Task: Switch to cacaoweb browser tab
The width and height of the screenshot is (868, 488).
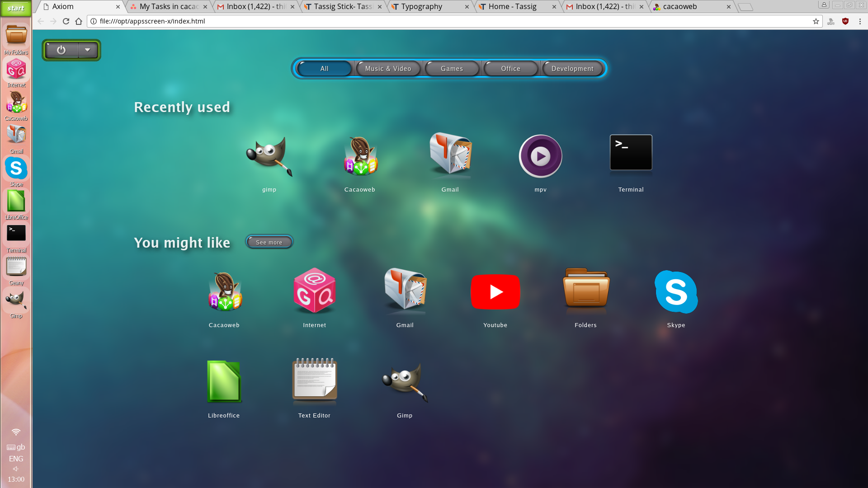Action: (x=692, y=7)
